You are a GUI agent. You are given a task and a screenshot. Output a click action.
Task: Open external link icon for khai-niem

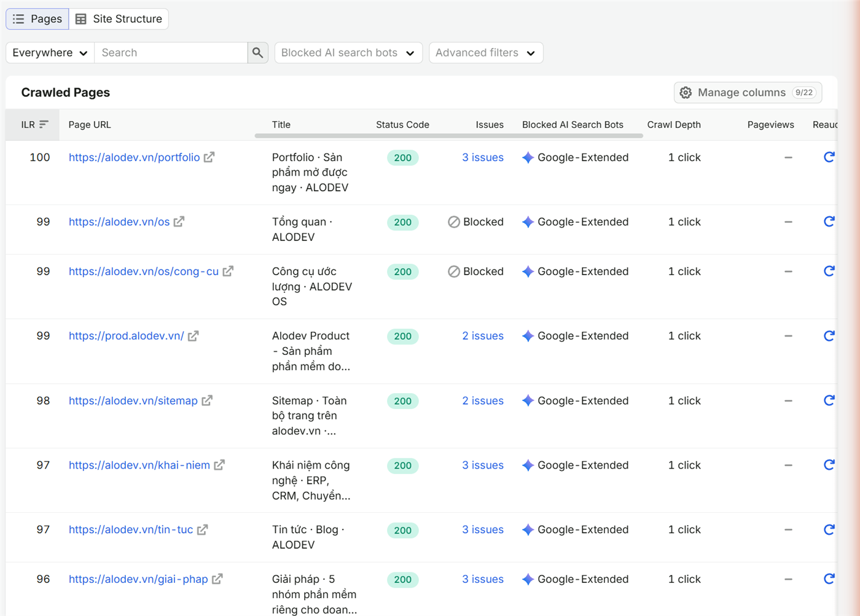(219, 465)
